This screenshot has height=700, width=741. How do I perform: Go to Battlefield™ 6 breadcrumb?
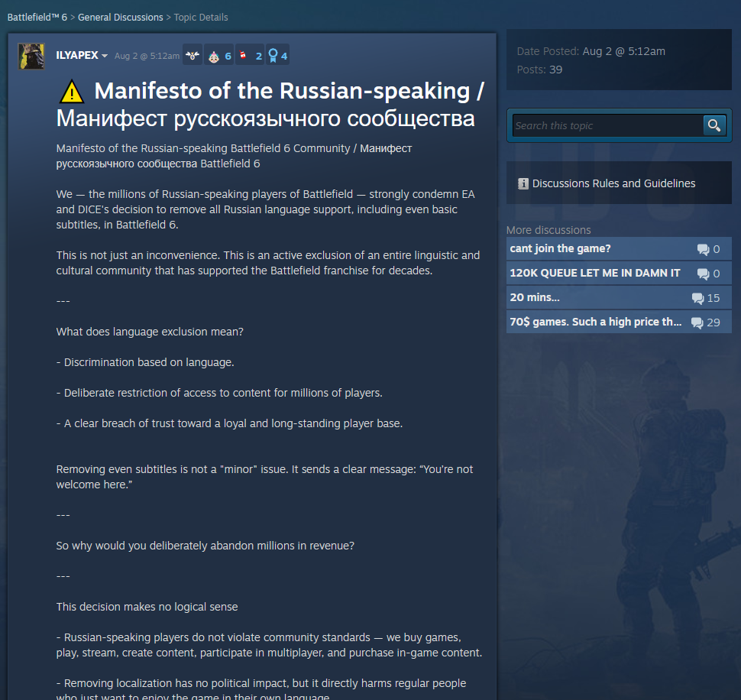pos(37,18)
